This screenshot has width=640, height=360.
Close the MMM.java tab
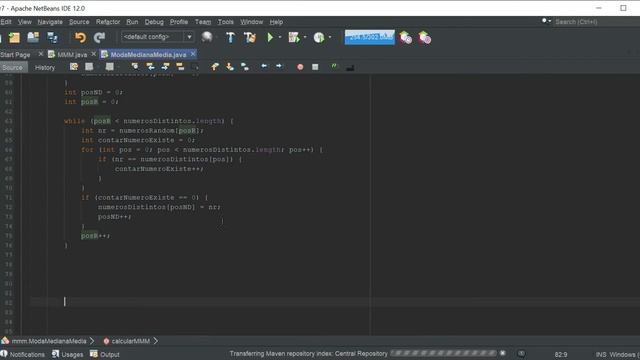[x=93, y=54]
